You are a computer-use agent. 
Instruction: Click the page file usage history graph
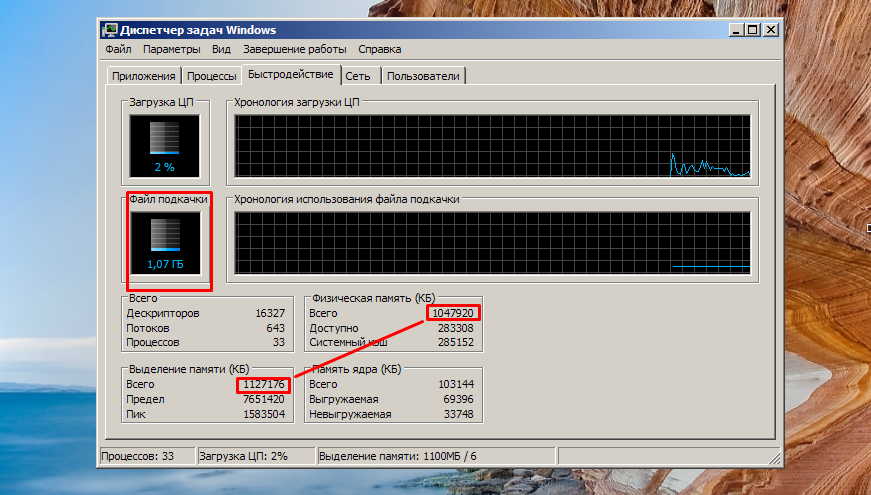[492, 243]
